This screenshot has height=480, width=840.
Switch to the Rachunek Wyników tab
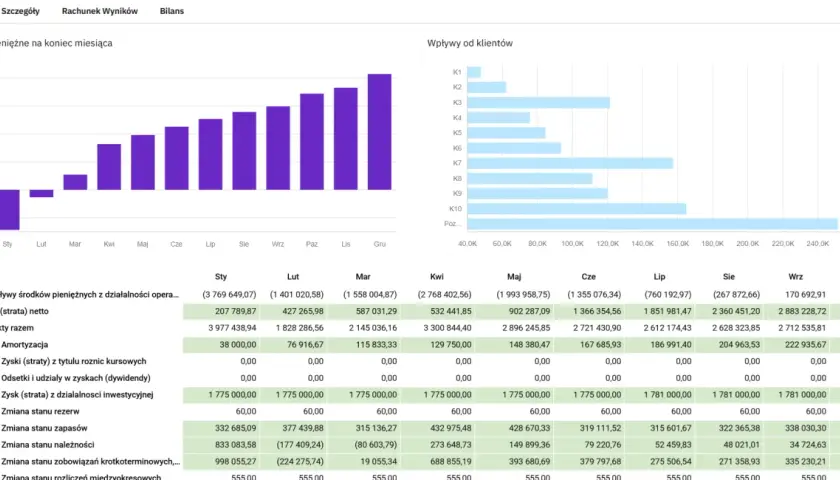tap(100, 11)
